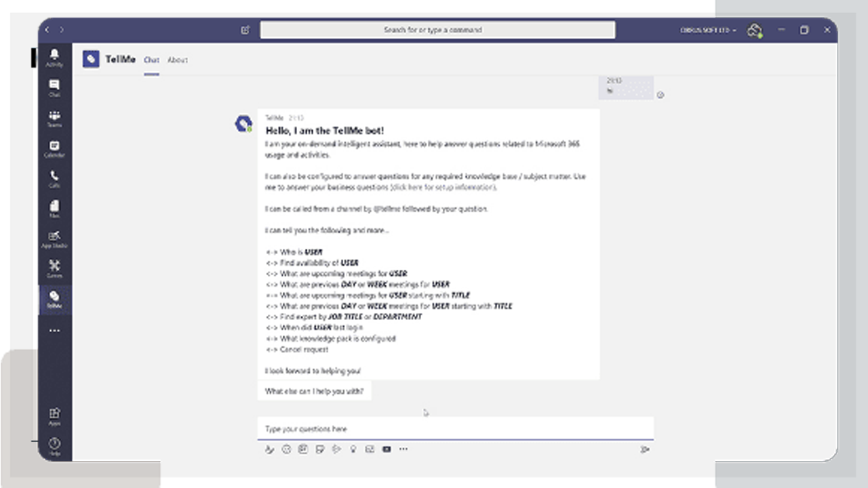Open the Chat section in sidebar
This screenshot has width=868, height=488.
[x=54, y=88]
